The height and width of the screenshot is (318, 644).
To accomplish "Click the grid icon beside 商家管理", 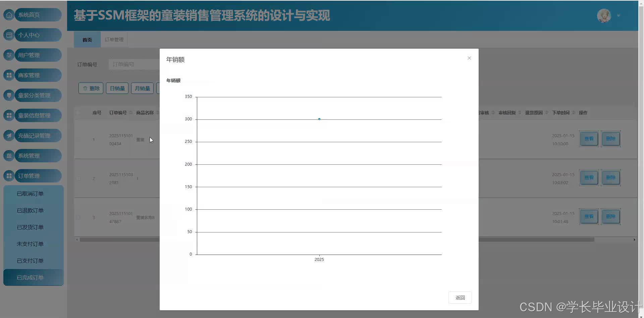I will point(9,75).
